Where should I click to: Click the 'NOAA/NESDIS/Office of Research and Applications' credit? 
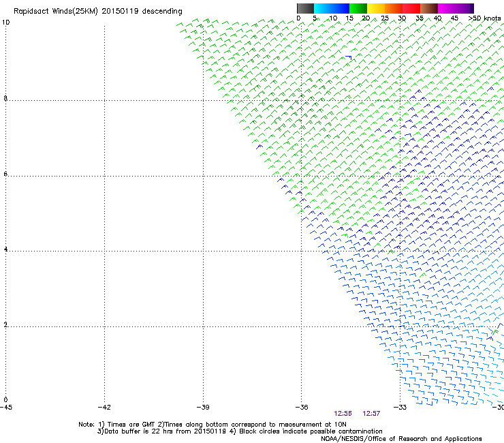pyautogui.click(x=401, y=439)
